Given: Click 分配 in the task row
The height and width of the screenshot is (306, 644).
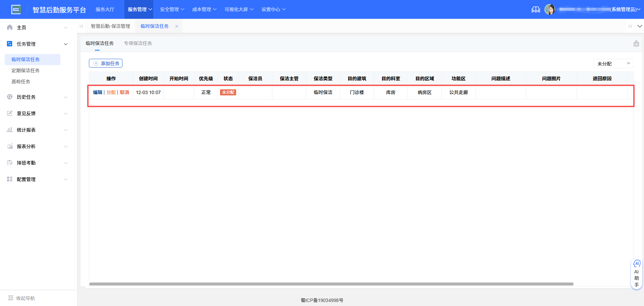Looking at the screenshot, I should coord(111,92).
